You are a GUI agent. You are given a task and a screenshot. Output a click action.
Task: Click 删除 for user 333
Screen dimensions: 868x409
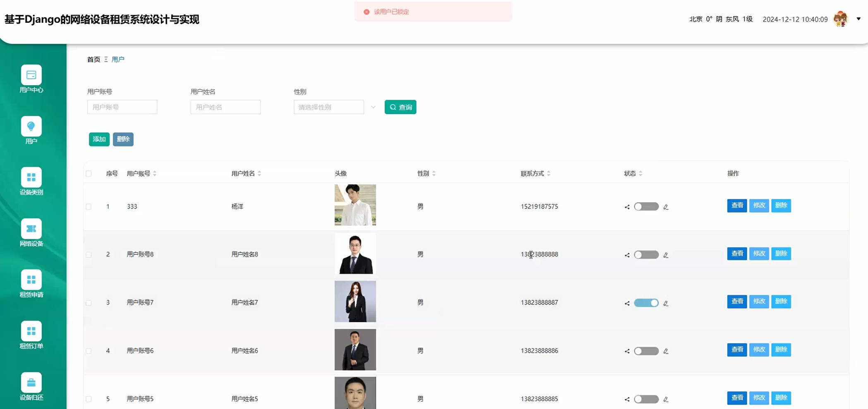(781, 206)
